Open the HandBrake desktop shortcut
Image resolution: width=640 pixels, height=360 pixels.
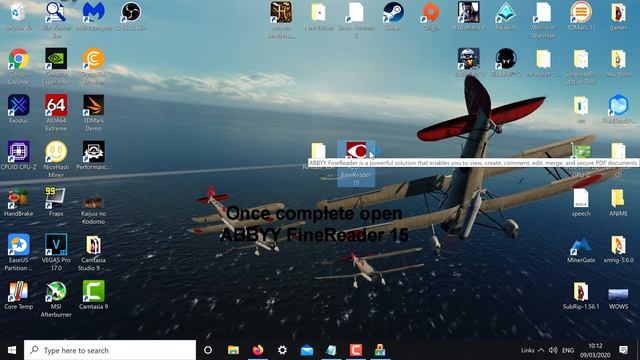click(18, 202)
